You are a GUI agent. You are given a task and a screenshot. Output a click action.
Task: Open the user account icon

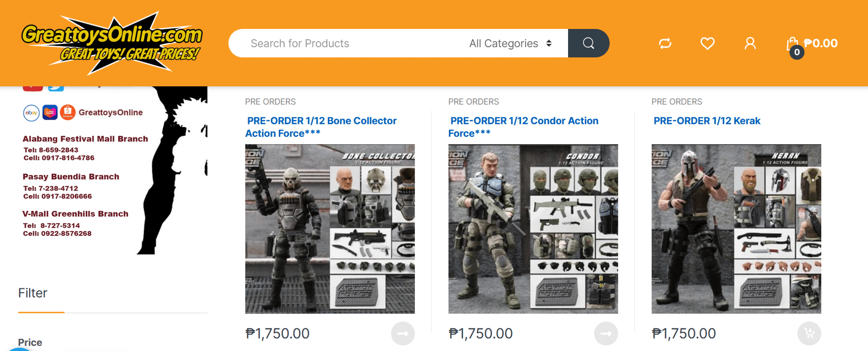click(x=750, y=43)
